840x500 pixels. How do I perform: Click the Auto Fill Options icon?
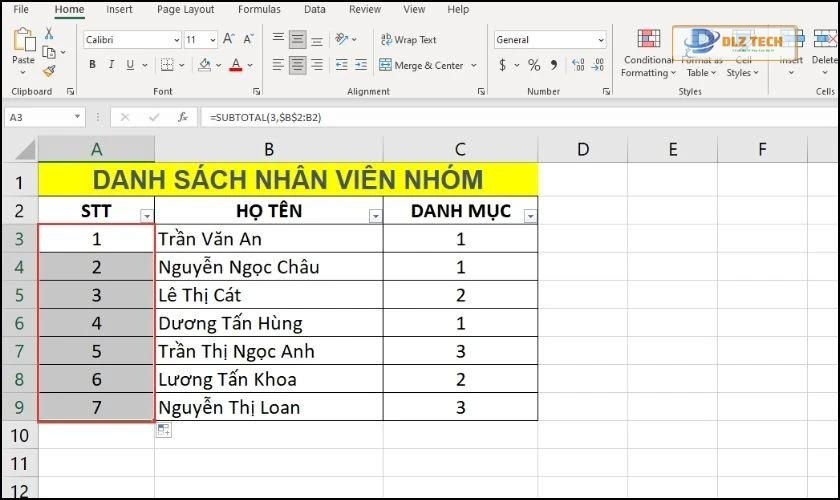(164, 430)
